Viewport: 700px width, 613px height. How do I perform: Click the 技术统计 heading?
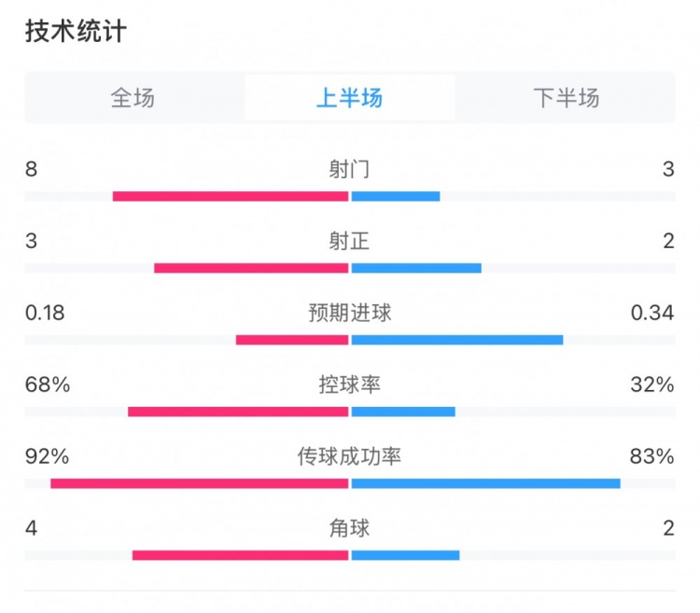[x=76, y=32]
